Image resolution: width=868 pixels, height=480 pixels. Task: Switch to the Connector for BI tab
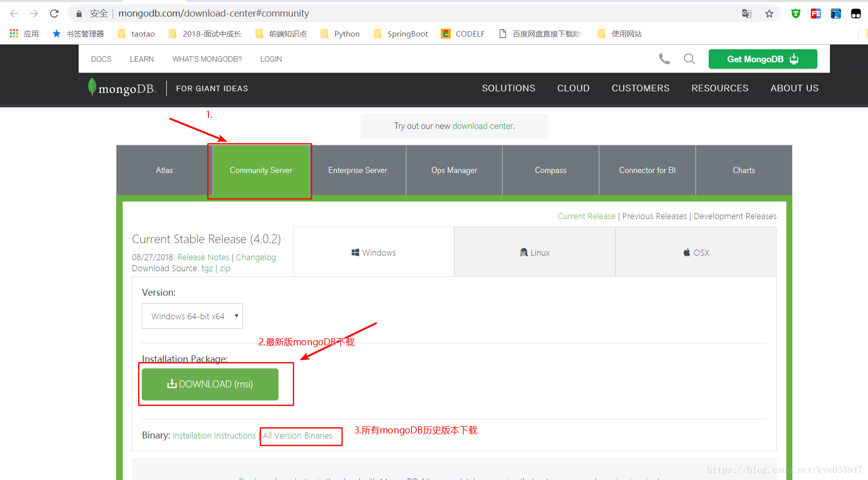[x=647, y=170]
